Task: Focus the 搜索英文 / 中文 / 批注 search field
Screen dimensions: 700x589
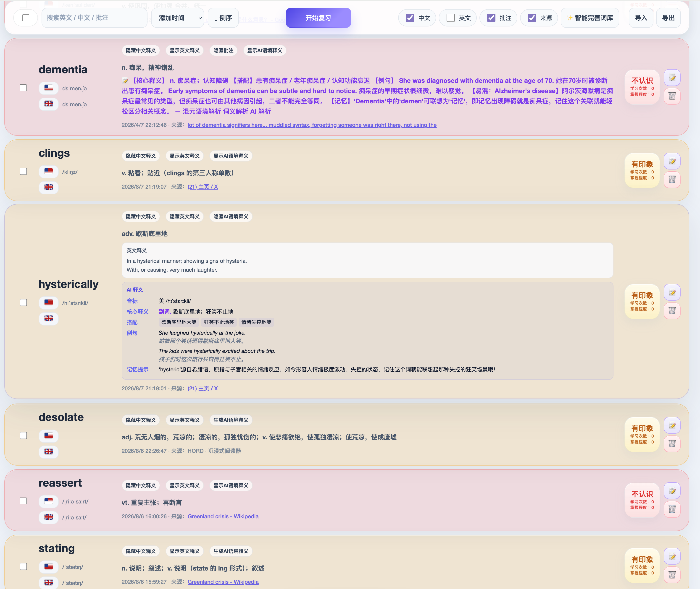Action: click(94, 18)
